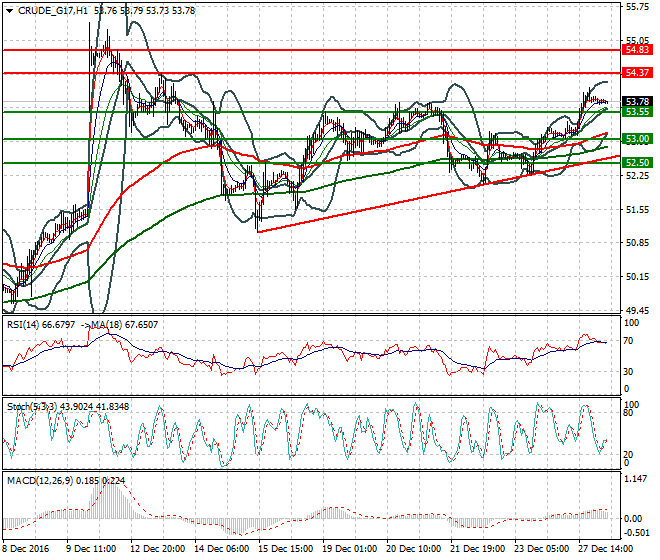
Task: Click the 21 Dec 19:00 time label
Action: (477, 549)
